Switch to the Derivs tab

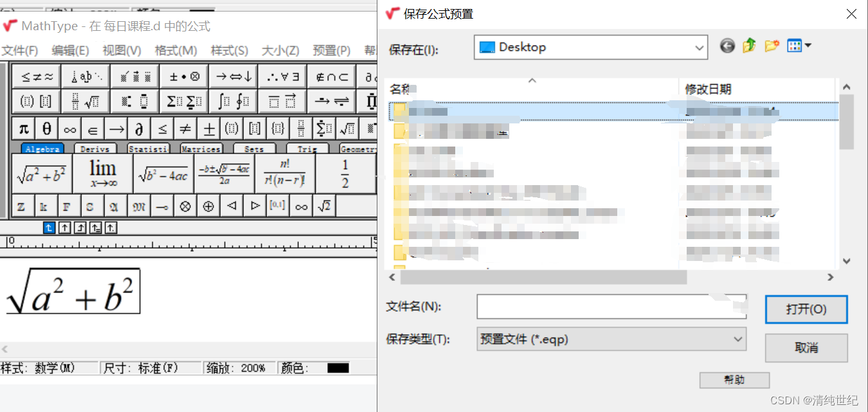[95, 148]
